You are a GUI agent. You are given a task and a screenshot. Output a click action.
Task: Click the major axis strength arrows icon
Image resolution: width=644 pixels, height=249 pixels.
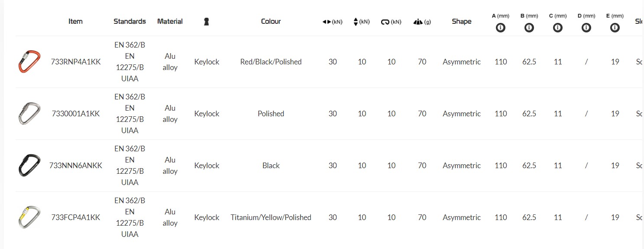click(x=327, y=22)
